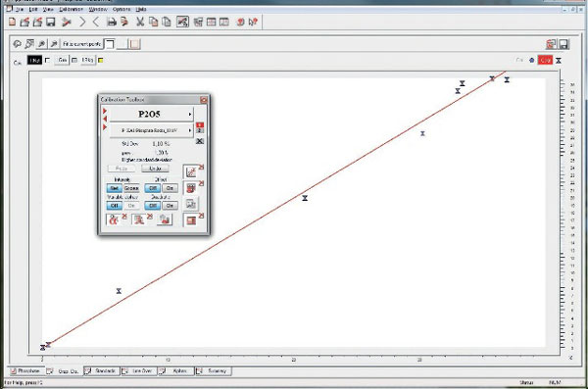This screenshot has height=389, width=588.
Task: Click the alpha correction icon in Calibration Toolbox
Action: point(114,219)
